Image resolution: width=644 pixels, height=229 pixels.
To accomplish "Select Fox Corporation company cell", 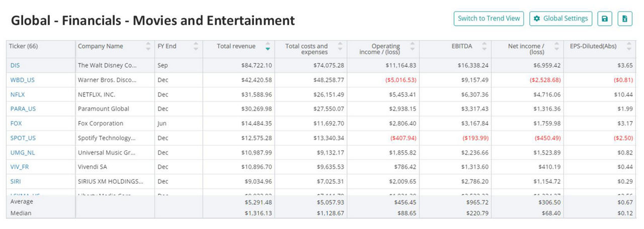I will 101,124.
